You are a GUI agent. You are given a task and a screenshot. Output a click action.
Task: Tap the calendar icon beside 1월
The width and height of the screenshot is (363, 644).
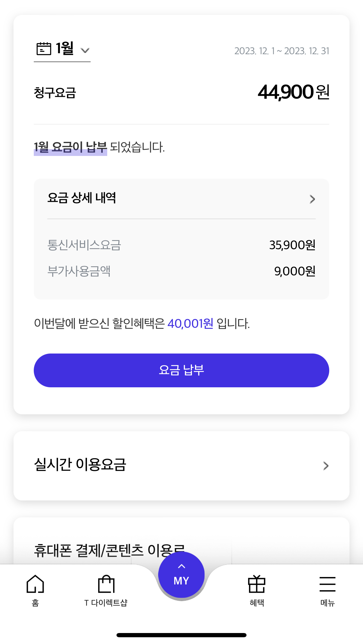44,49
